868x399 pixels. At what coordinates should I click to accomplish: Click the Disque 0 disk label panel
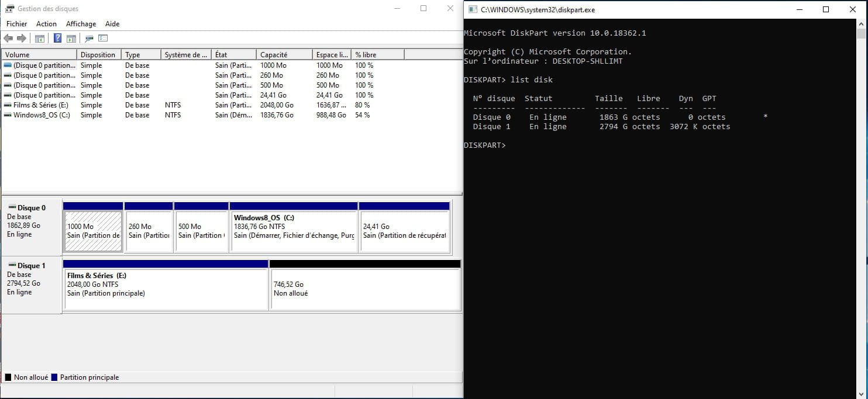(x=32, y=227)
